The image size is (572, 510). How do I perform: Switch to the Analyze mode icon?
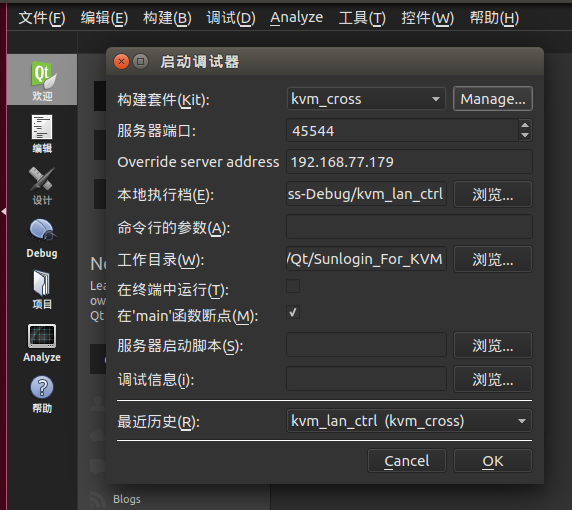(42, 342)
